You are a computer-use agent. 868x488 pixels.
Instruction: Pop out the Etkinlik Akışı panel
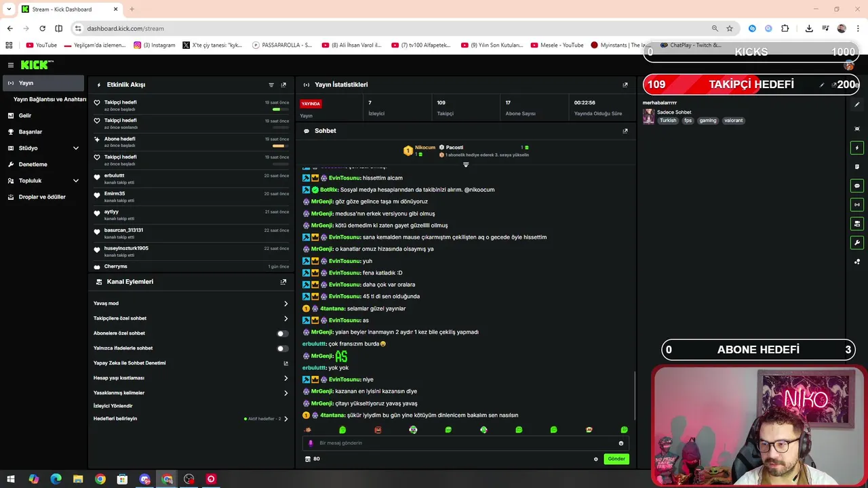pyautogui.click(x=283, y=85)
